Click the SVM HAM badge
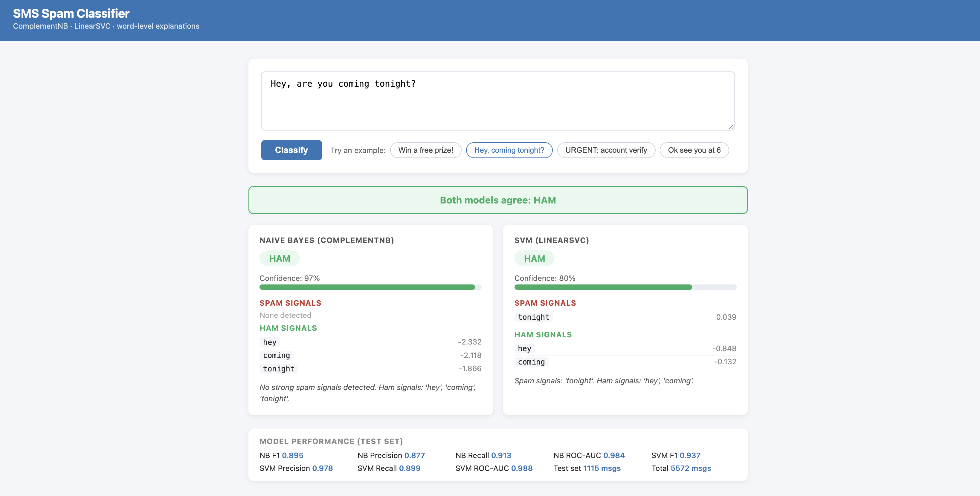Image resolution: width=980 pixels, height=496 pixels. (x=535, y=258)
